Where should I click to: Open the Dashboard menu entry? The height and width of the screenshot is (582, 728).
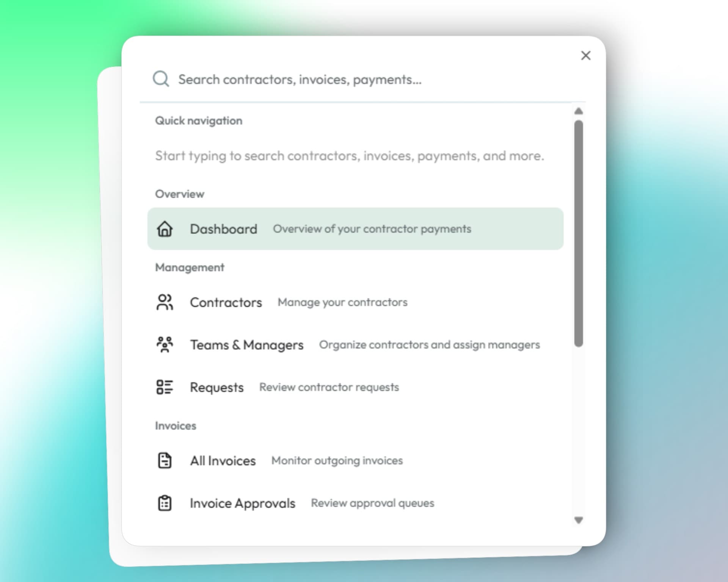pyautogui.click(x=224, y=229)
